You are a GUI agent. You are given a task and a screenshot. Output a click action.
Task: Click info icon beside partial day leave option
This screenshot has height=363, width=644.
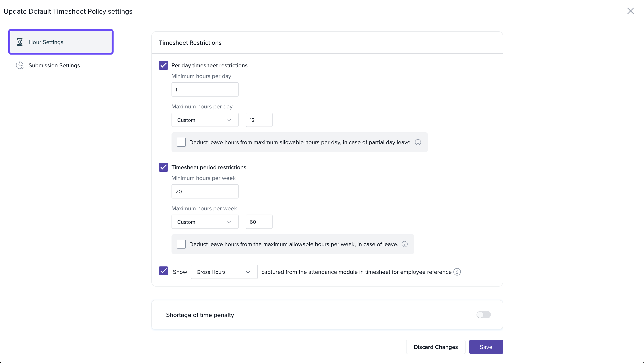418,142
